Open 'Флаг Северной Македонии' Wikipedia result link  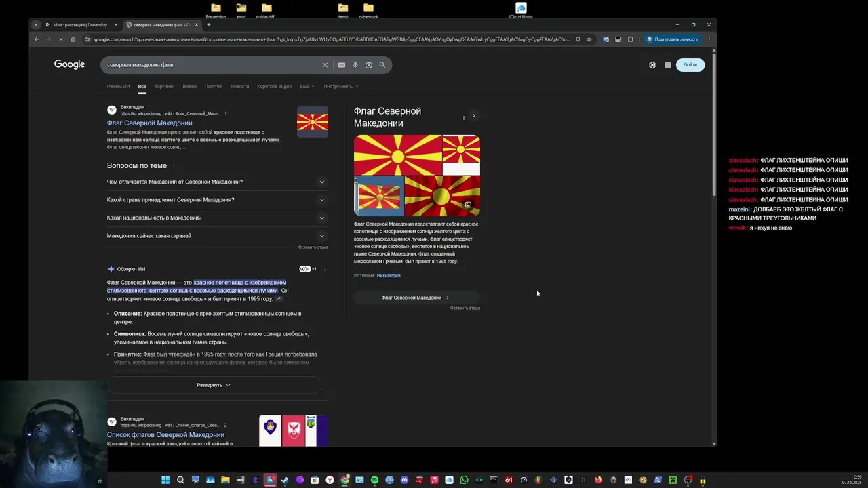[x=149, y=123]
